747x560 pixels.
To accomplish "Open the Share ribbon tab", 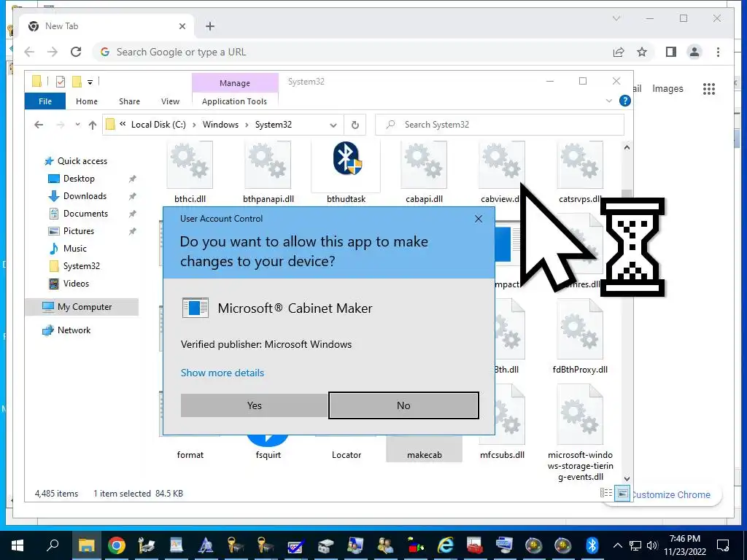I will [x=130, y=101].
